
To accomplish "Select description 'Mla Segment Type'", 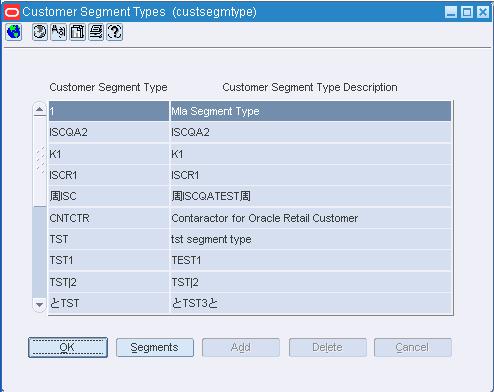I will click(311, 111).
